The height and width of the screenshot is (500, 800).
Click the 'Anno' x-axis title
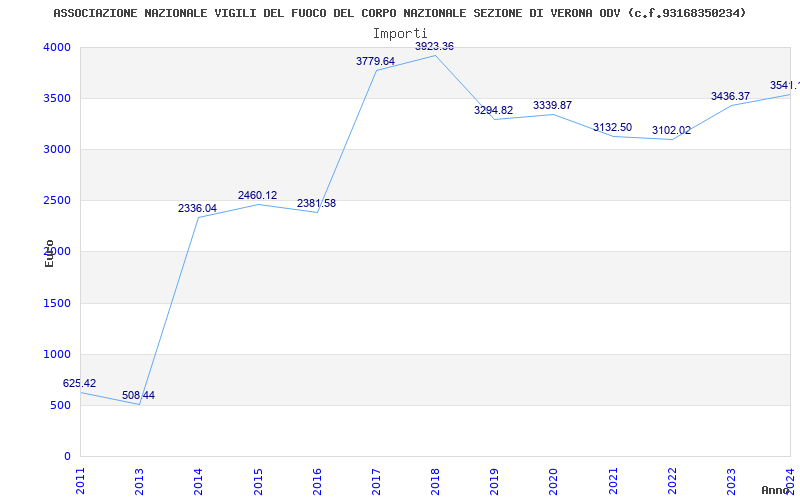(x=776, y=490)
